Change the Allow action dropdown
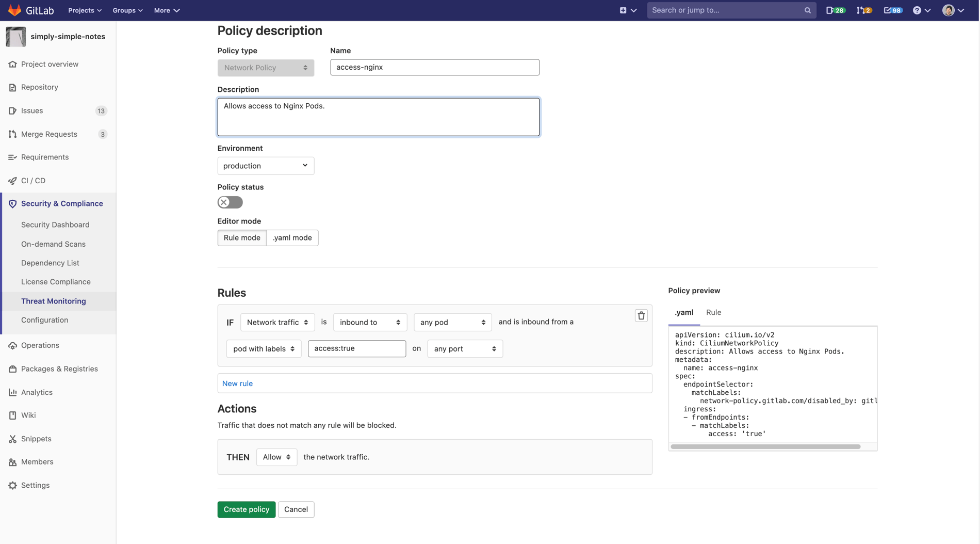Image resolution: width=980 pixels, height=544 pixels. pos(276,457)
